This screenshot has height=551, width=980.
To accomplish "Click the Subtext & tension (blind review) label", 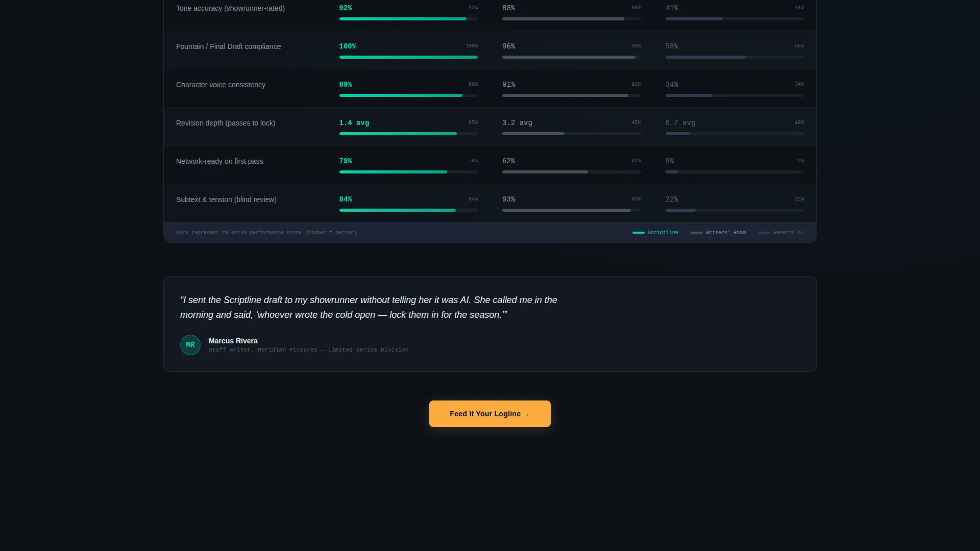I will pos(226,199).
